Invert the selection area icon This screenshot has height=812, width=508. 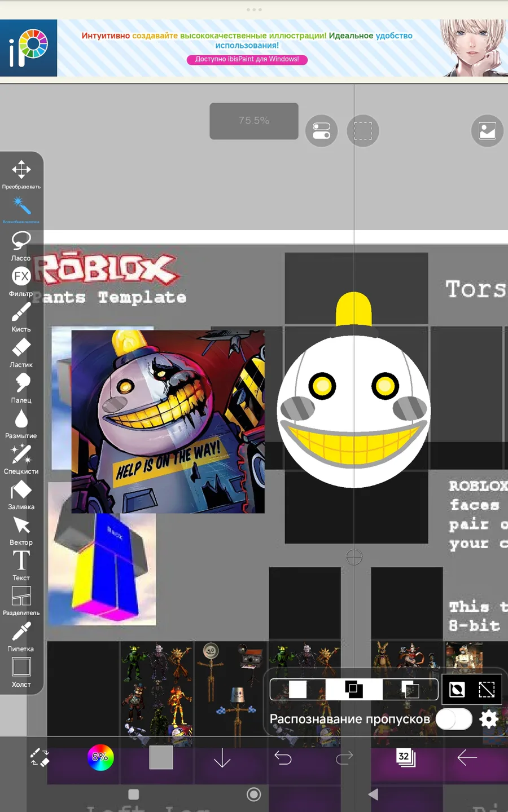pos(457,689)
